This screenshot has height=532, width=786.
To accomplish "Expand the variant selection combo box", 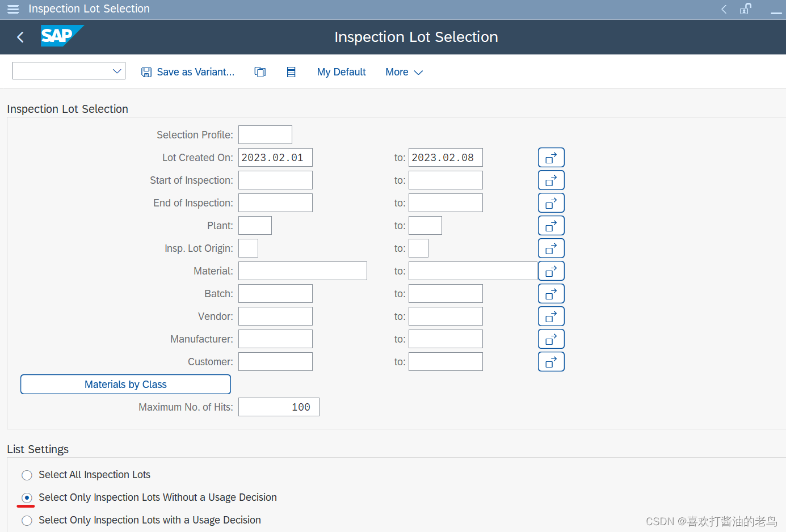I will click(117, 70).
